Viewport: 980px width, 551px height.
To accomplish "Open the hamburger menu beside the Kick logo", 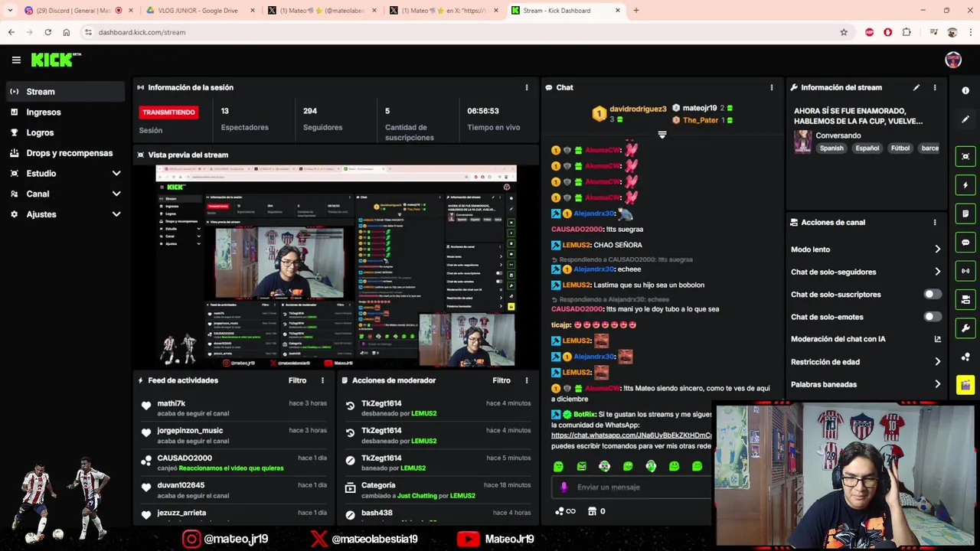I will click(16, 60).
